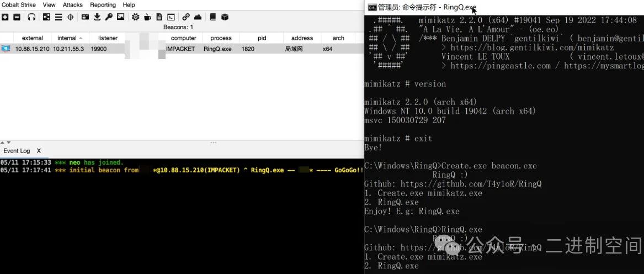Viewport: 644px width, 274px height.
Task: Sort by the internal column header
Action: [67, 38]
